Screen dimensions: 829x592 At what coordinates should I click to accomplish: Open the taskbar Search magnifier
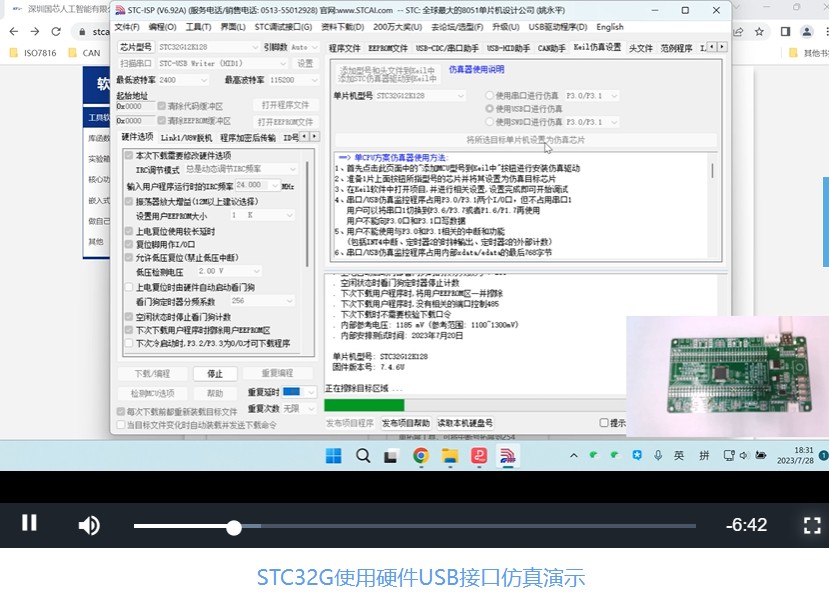pos(363,456)
